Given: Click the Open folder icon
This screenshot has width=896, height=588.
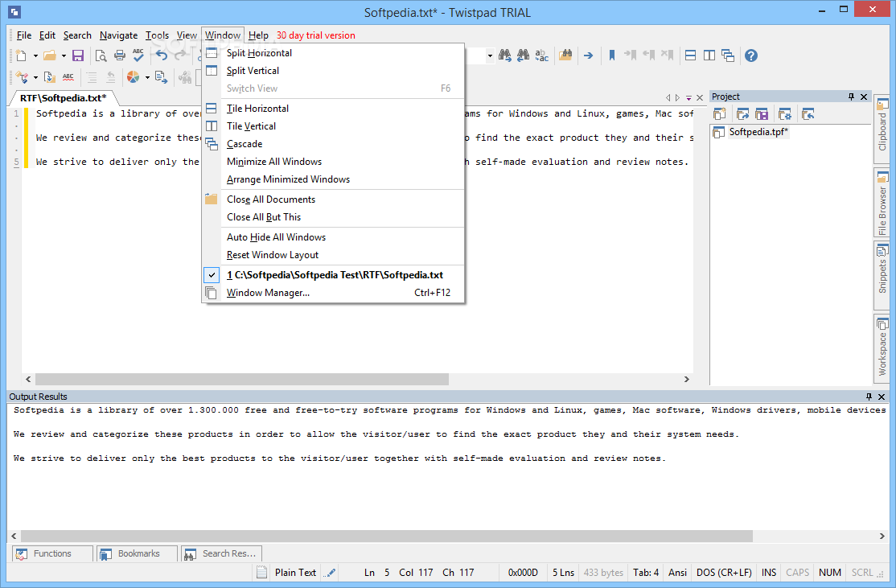Looking at the screenshot, I should (x=50, y=56).
